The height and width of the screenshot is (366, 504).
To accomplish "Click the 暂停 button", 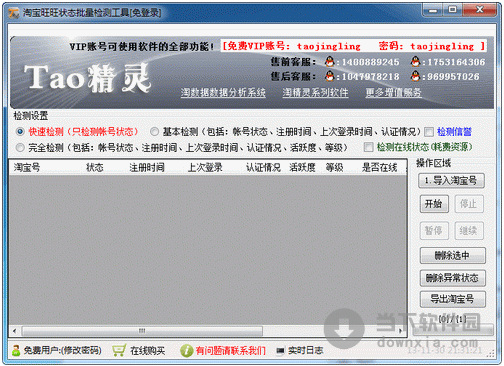I will click(x=434, y=230).
